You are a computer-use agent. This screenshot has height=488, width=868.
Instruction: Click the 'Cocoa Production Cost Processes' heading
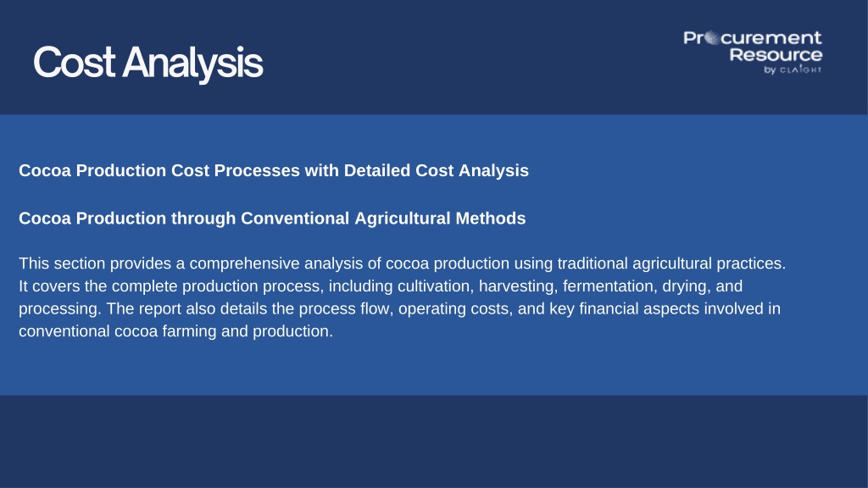274,170
